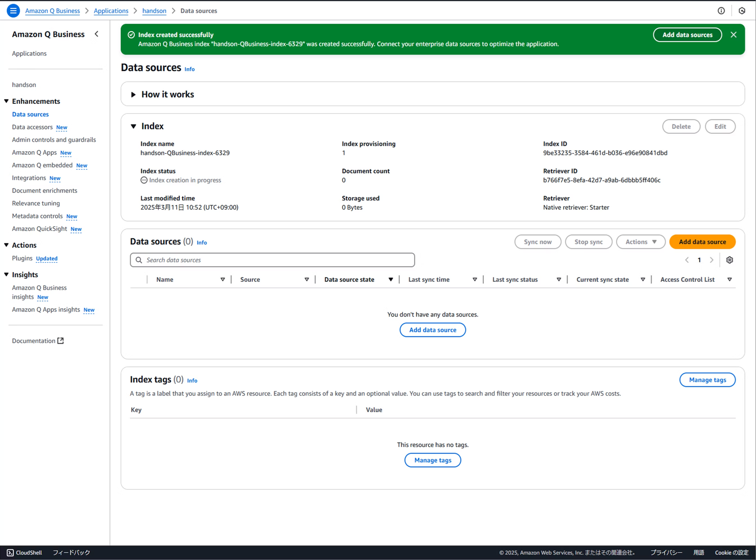Collapse the Amazon Q Business sidebar

pos(97,34)
